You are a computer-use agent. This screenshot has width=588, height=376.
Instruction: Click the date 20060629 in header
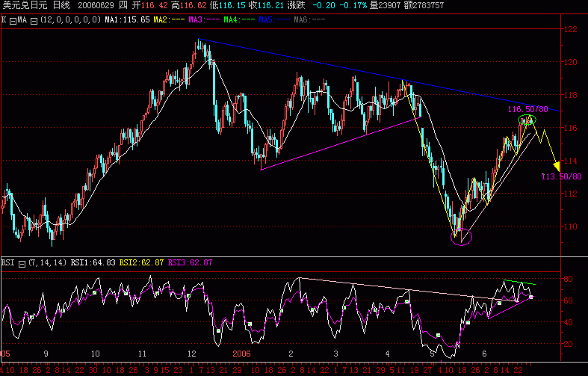click(95, 6)
